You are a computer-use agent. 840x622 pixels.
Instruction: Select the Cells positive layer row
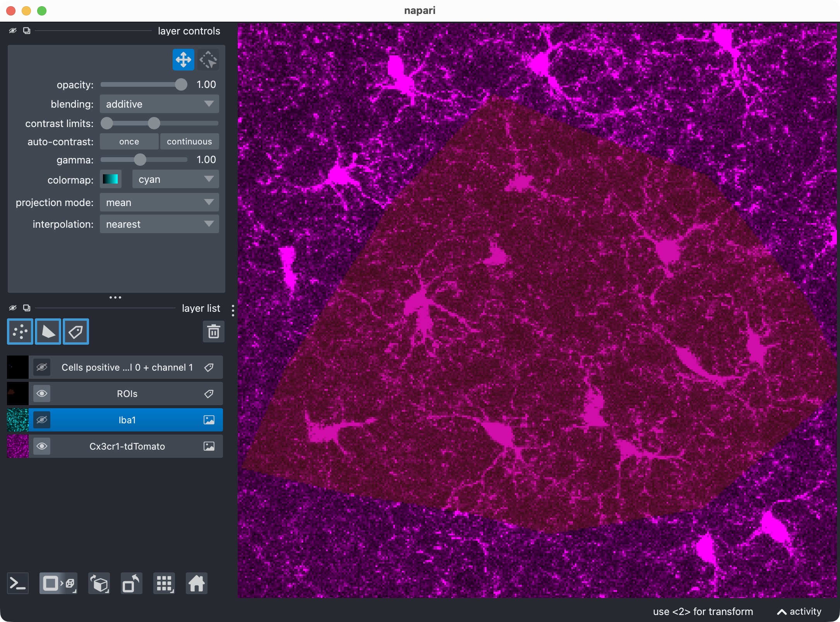115,367
